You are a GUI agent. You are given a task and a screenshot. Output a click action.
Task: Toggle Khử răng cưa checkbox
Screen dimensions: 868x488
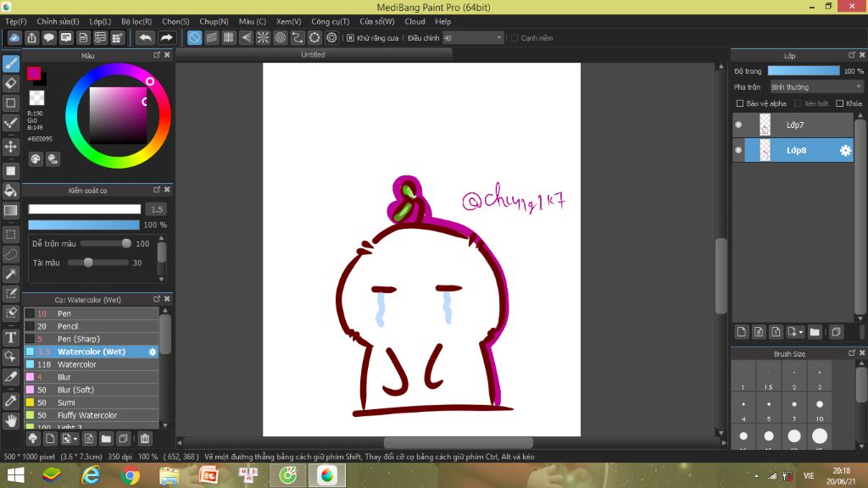coord(350,38)
